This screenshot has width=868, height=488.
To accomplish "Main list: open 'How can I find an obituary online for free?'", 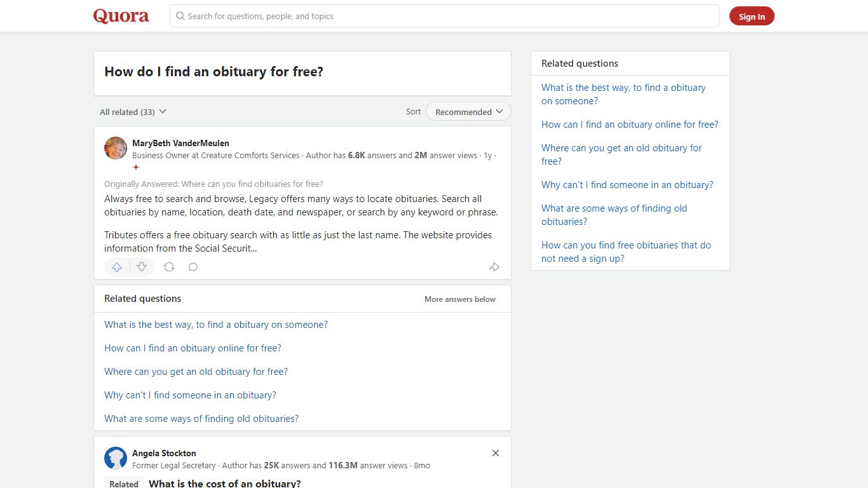I will [x=193, y=348].
